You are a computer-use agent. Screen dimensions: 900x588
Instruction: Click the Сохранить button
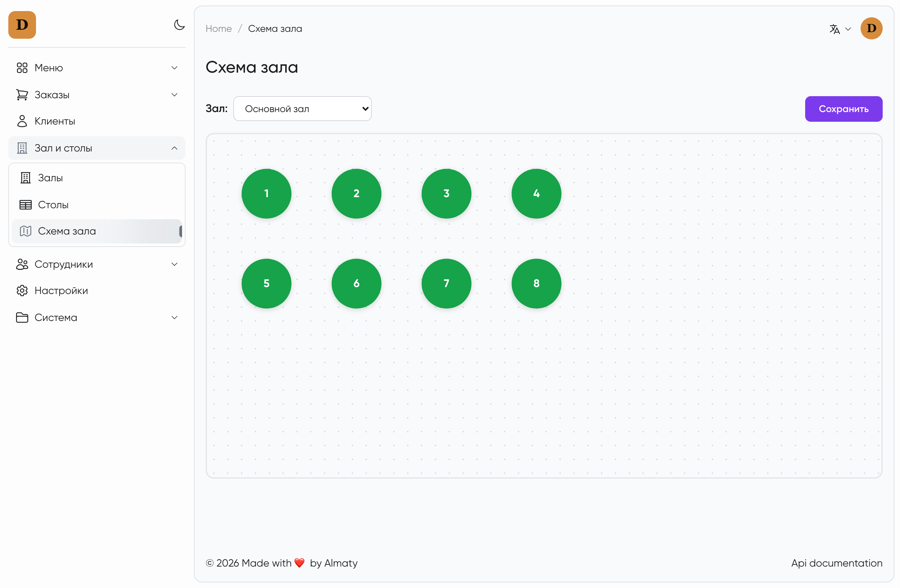pyautogui.click(x=844, y=109)
